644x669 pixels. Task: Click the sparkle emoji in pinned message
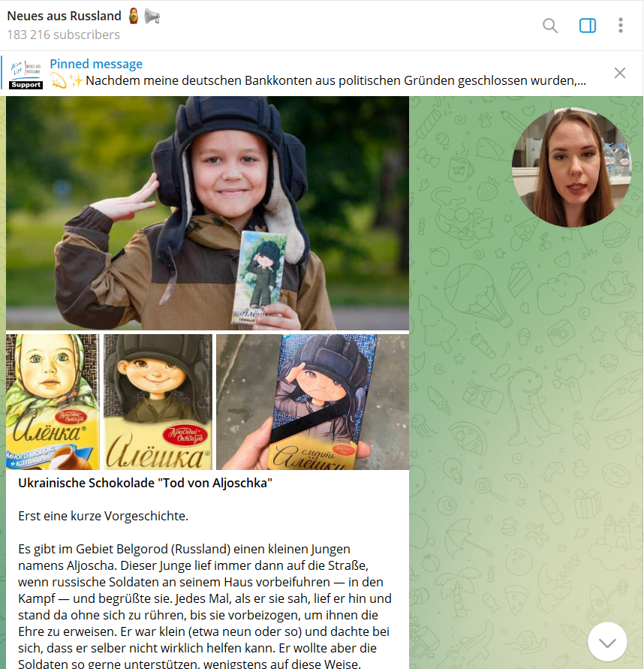coord(76,80)
